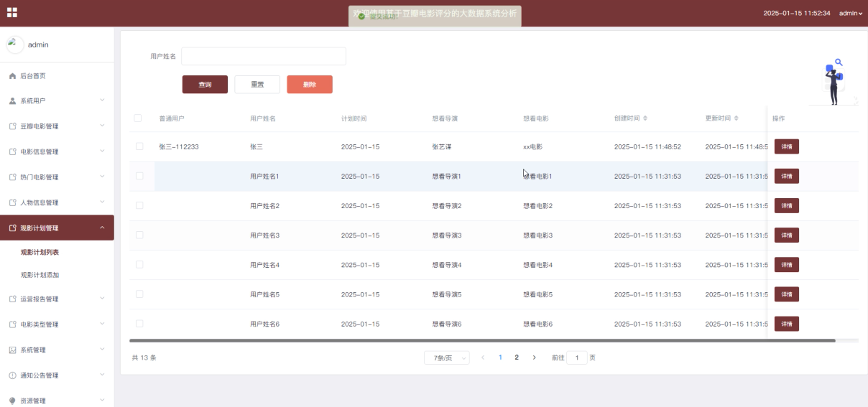
Task: Click the 共 13 条 total count text
Action: [144, 357]
